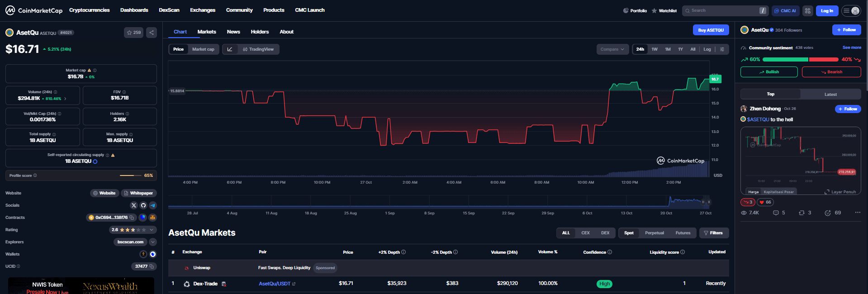868x294 pixels.
Task: Switch to the Holders tab
Action: tap(260, 32)
